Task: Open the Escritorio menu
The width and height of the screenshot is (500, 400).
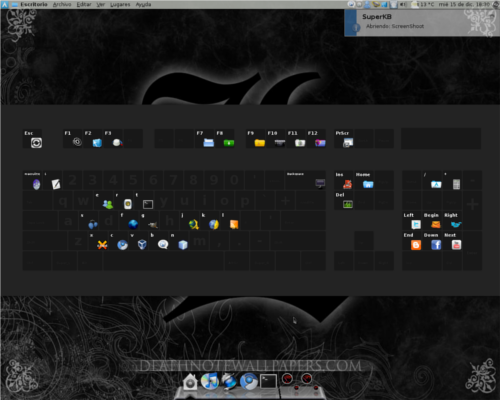Action: point(34,4)
